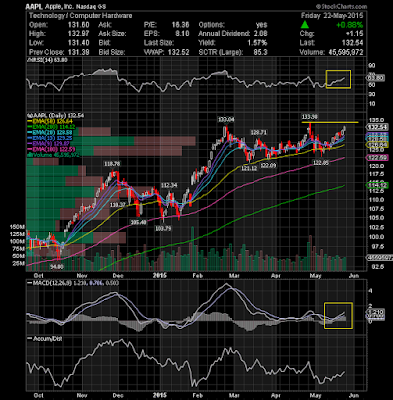The width and height of the screenshot is (393, 400).
Task: Click the 150M volume axis label
Action: (x=17, y=227)
